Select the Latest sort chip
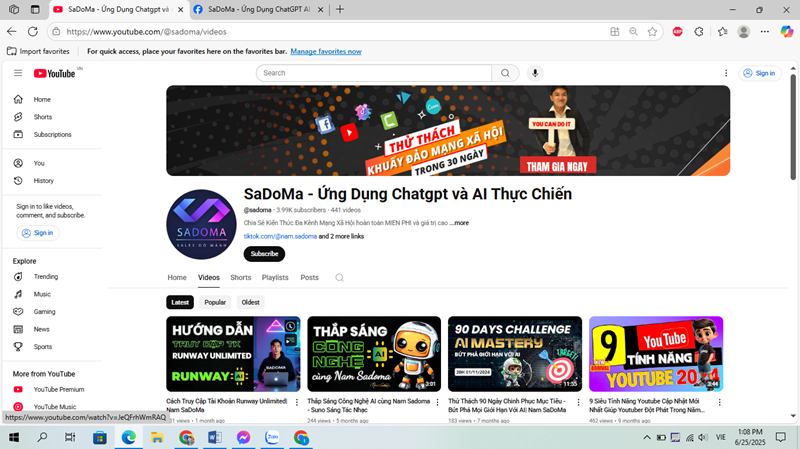This screenshot has height=449, width=800. click(180, 302)
